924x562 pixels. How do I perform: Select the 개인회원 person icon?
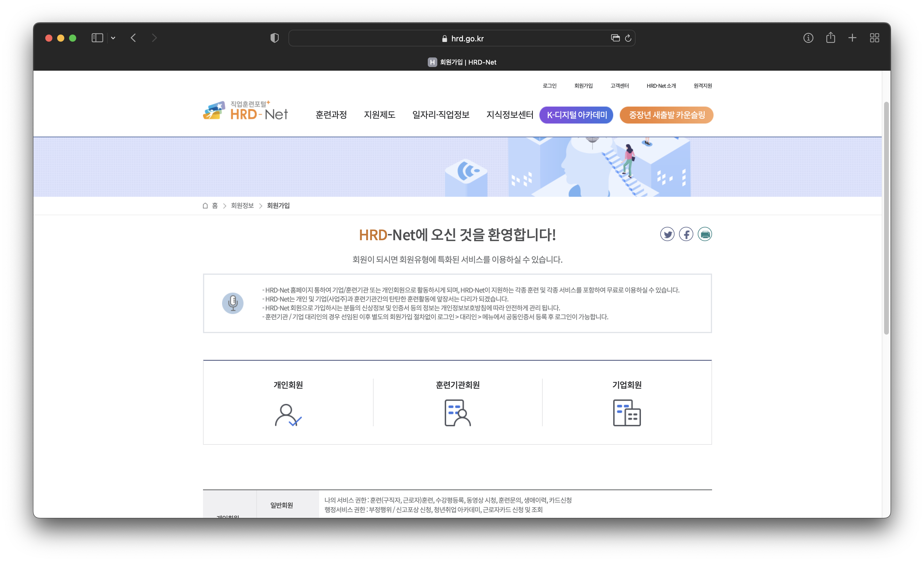coord(288,415)
